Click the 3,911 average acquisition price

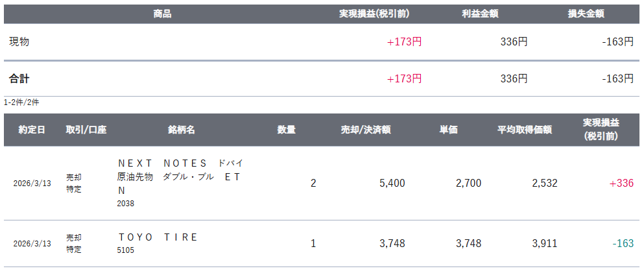pos(544,244)
